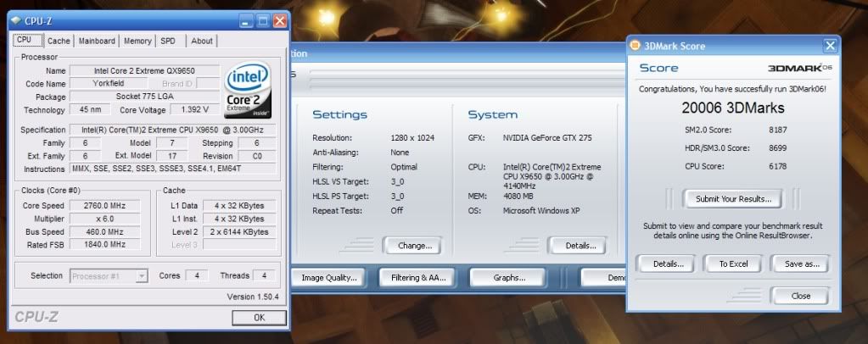Click the Specification field text

tap(173, 130)
